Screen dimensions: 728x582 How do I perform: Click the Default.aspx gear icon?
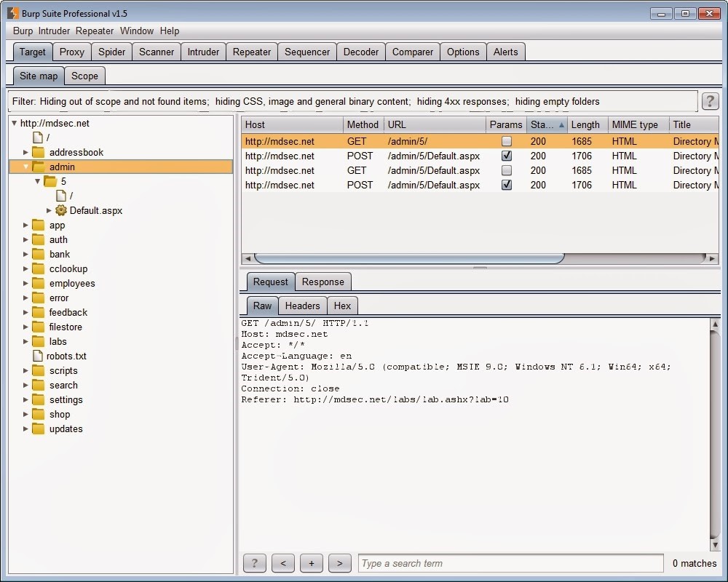point(61,210)
